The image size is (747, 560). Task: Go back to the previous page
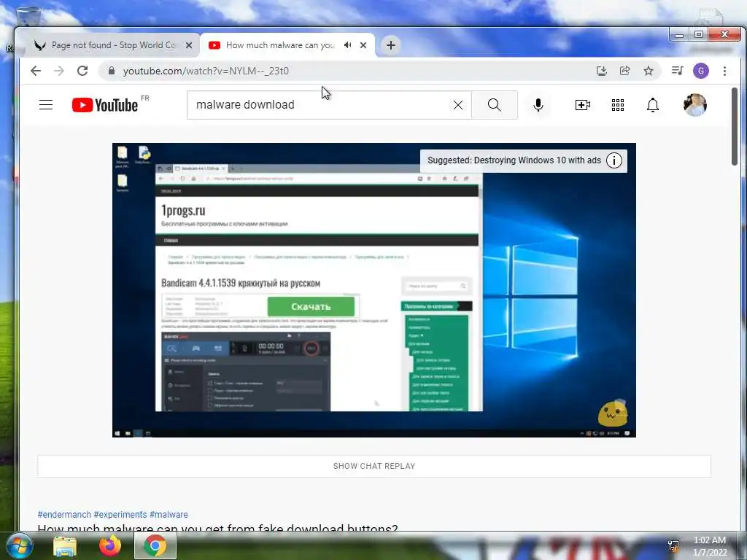coord(36,71)
